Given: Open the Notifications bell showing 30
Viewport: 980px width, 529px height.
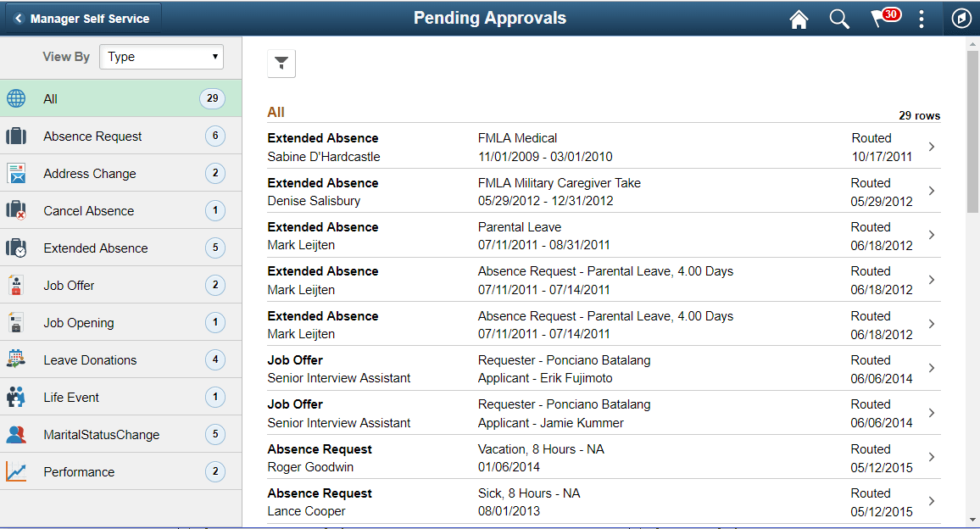Looking at the screenshot, I should coord(882,18).
